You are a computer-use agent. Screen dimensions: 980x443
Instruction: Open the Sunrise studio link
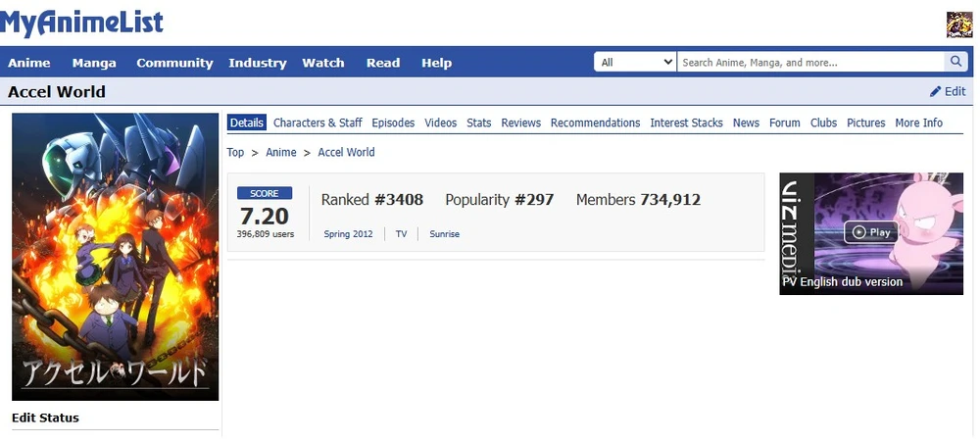pyautogui.click(x=444, y=234)
